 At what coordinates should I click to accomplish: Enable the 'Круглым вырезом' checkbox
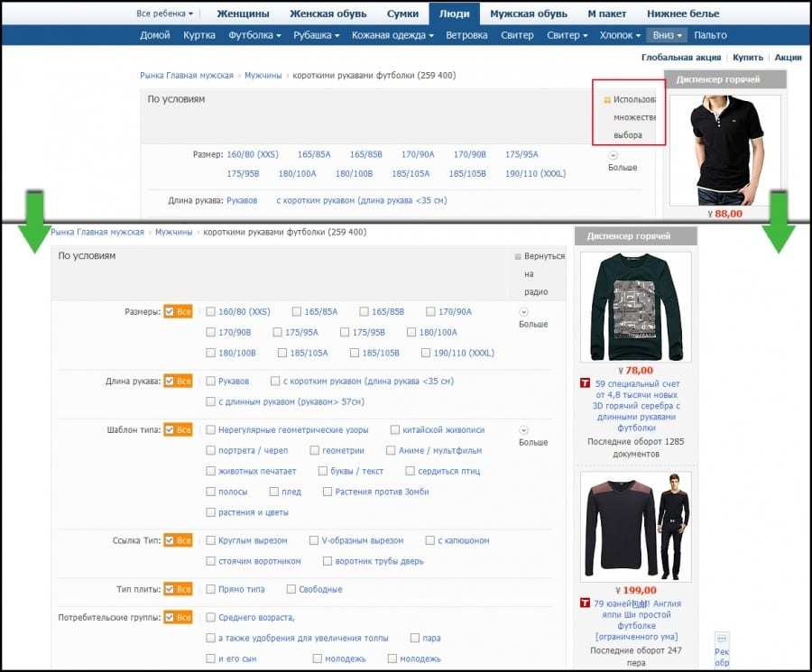(210, 541)
